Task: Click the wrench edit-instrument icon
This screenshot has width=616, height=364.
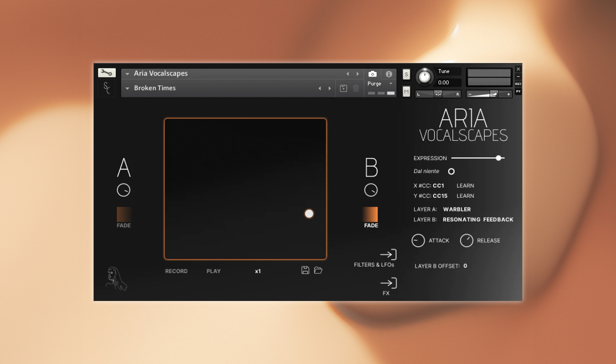Action: point(106,73)
